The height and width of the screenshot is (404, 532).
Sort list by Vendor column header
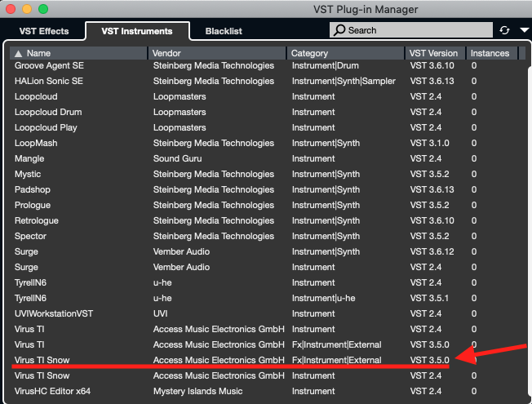[x=217, y=53]
